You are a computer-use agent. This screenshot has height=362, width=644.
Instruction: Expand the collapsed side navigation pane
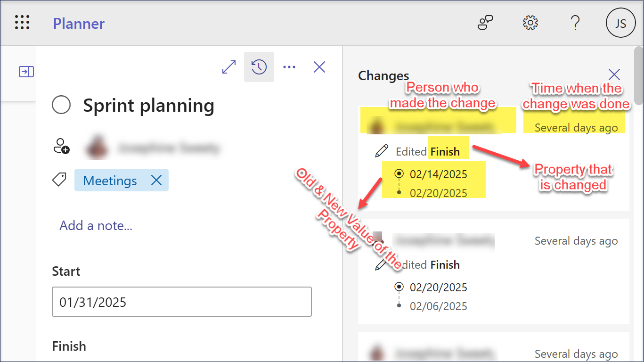pyautogui.click(x=26, y=72)
